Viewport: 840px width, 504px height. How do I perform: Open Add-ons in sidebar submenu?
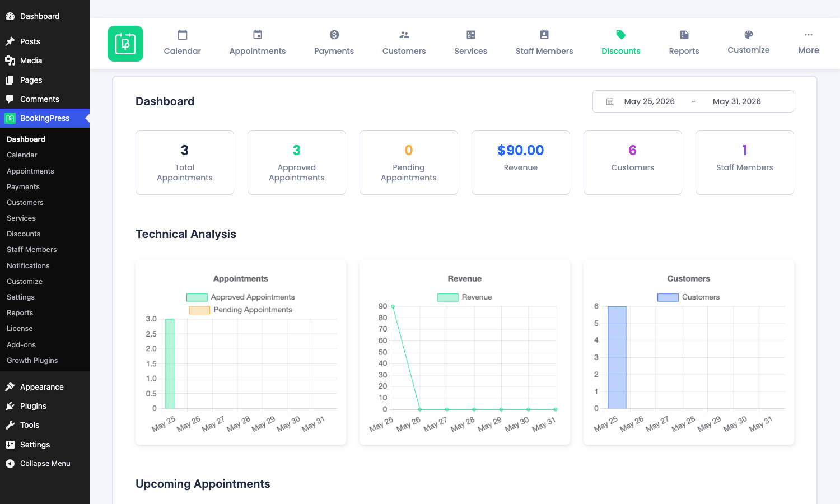point(21,344)
